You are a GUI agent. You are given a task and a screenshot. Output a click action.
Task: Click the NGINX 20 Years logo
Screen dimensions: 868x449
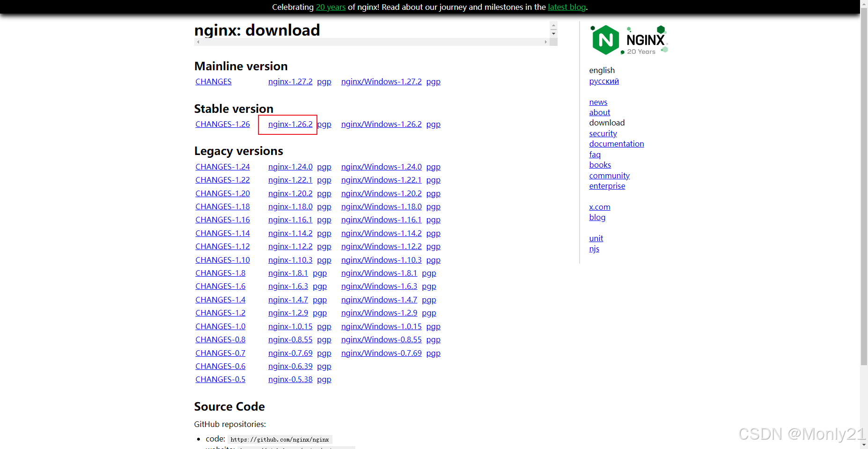(630, 40)
